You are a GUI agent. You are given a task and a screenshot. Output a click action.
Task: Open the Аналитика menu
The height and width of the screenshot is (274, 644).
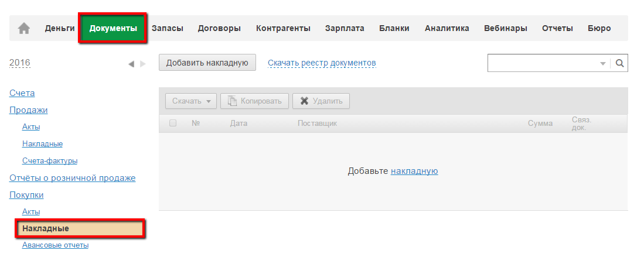click(x=447, y=28)
